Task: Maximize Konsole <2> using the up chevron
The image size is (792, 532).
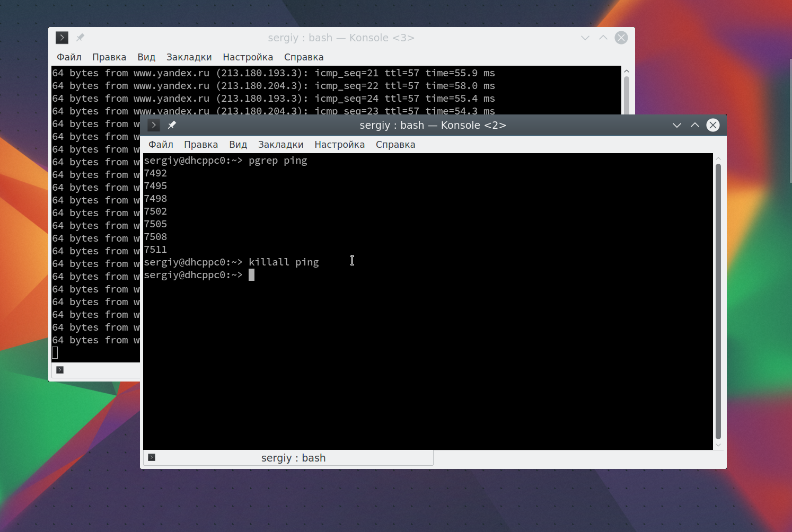Action: pyautogui.click(x=695, y=125)
